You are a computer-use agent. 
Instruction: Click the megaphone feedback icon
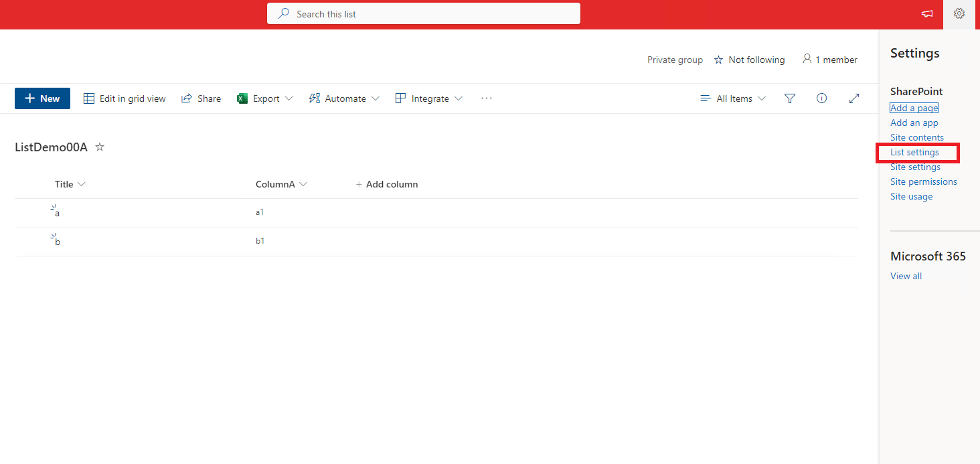(x=927, y=13)
